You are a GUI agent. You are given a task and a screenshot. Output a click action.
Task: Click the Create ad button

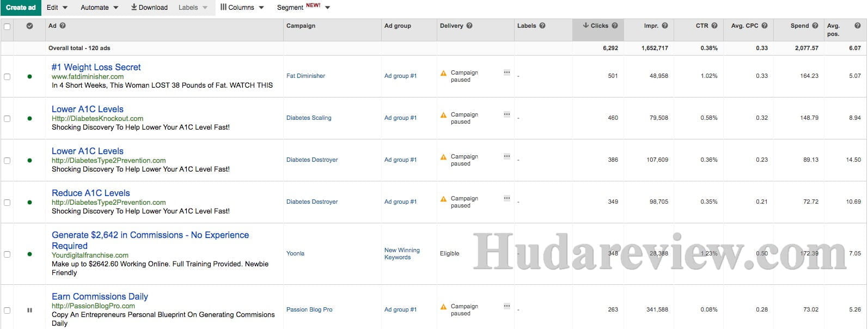click(21, 7)
